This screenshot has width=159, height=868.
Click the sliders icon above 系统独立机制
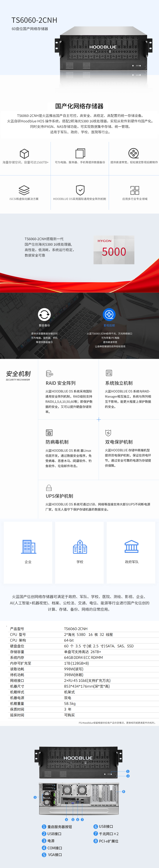109,373
